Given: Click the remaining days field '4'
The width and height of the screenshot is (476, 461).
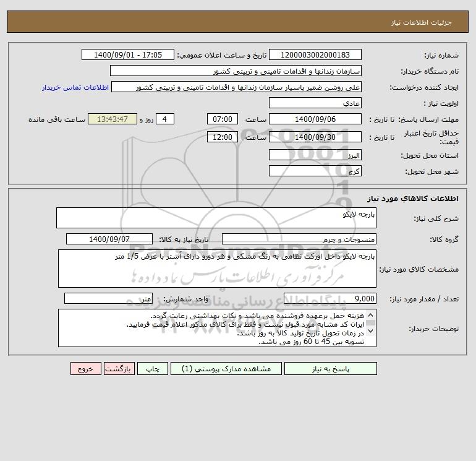Looking at the screenshot, I should (165, 119).
